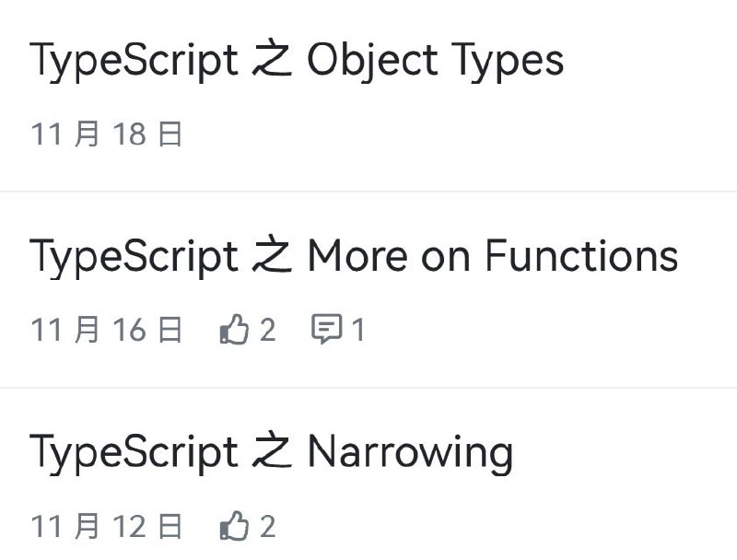This screenshot has height=560, width=737.
Task: Click the 之 character in the Object Types title
Action: click(x=267, y=58)
